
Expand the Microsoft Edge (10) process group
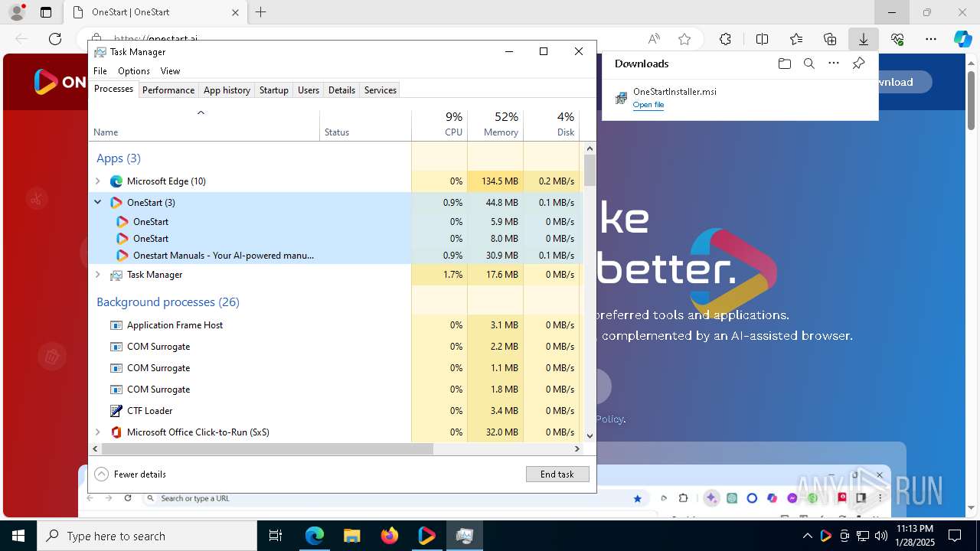pos(97,181)
